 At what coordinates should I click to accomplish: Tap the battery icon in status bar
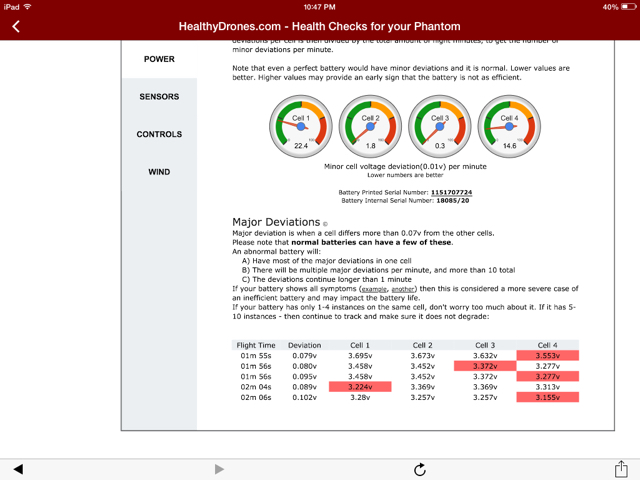coord(628,7)
